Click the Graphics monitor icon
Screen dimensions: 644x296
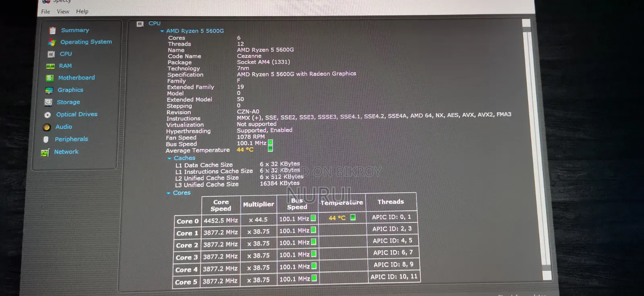click(49, 90)
